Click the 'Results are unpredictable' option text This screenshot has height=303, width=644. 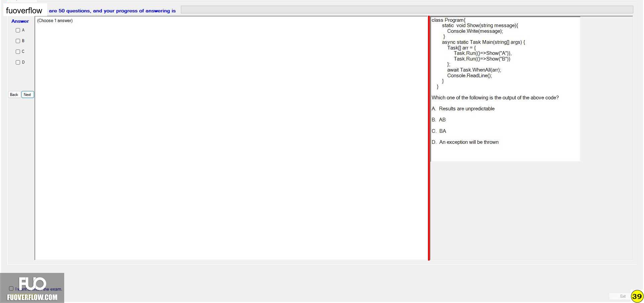(x=466, y=109)
